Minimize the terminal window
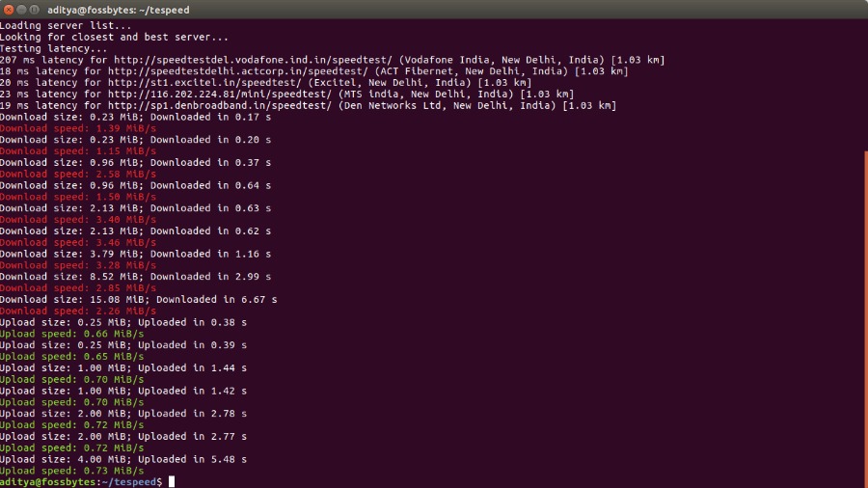Image resolution: width=868 pixels, height=488 pixels. tap(21, 9)
